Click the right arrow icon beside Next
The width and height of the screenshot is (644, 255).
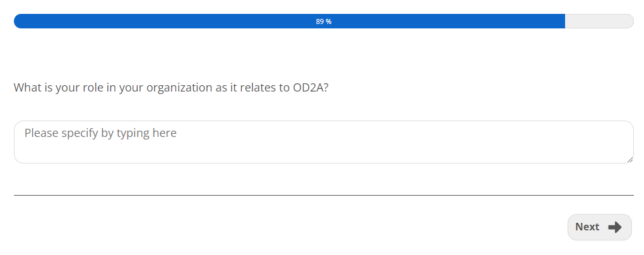pyautogui.click(x=615, y=227)
